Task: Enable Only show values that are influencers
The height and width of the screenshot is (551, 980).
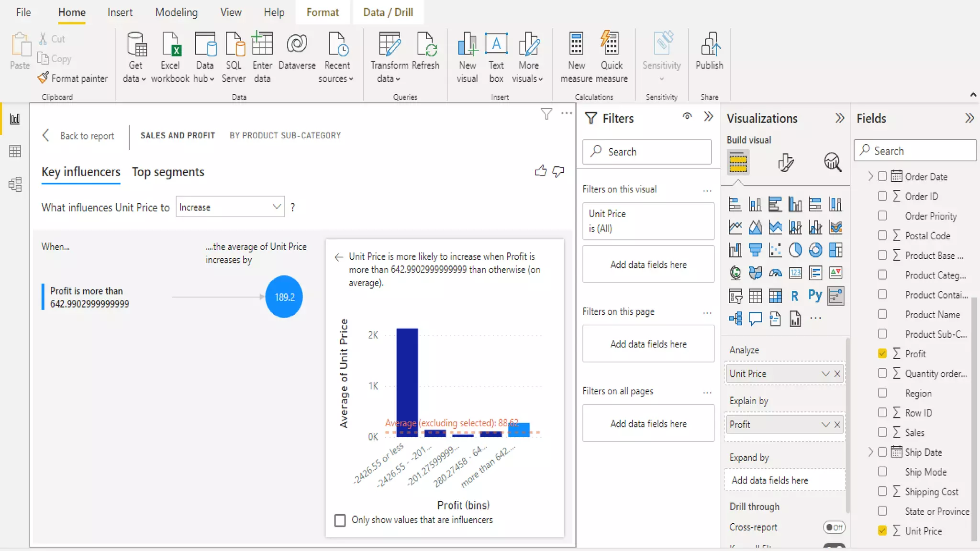Action: [340, 520]
